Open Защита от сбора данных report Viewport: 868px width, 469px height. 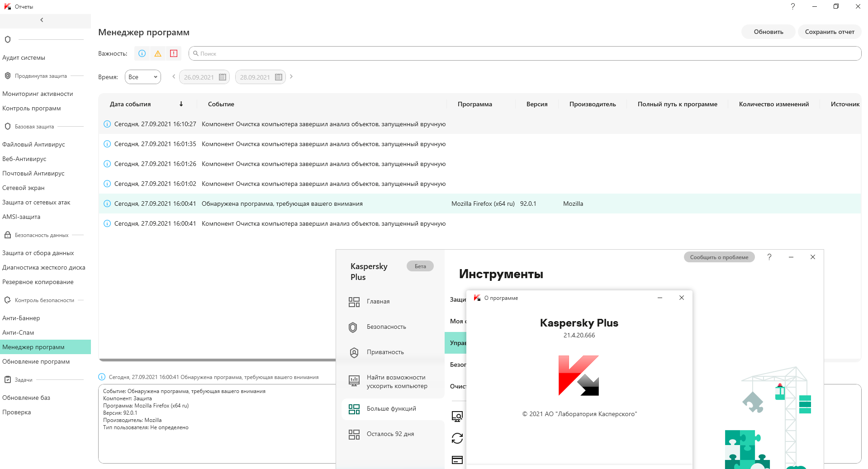click(38, 253)
